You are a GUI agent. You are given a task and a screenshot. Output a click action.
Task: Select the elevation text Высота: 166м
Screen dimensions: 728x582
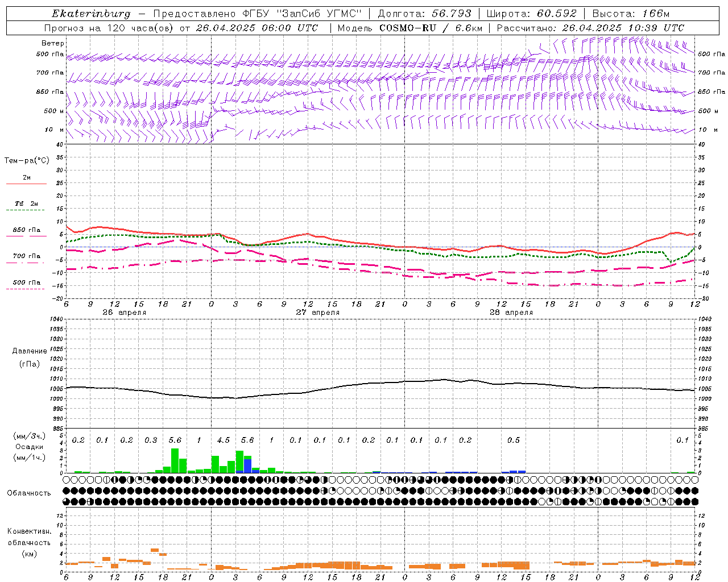click(x=631, y=14)
